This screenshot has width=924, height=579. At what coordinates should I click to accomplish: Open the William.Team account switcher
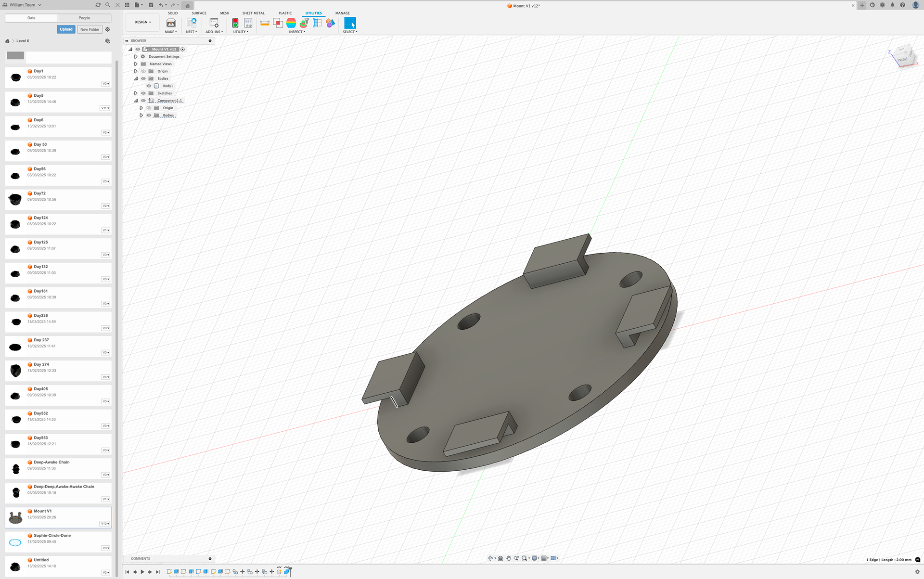(23, 5)
